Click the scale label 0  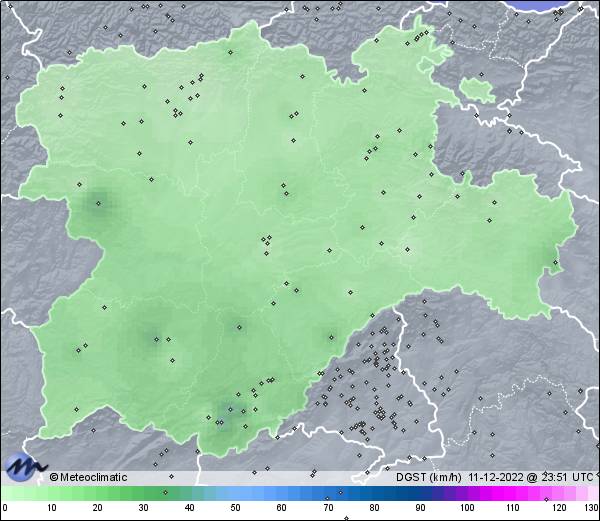tap(5, 508)
